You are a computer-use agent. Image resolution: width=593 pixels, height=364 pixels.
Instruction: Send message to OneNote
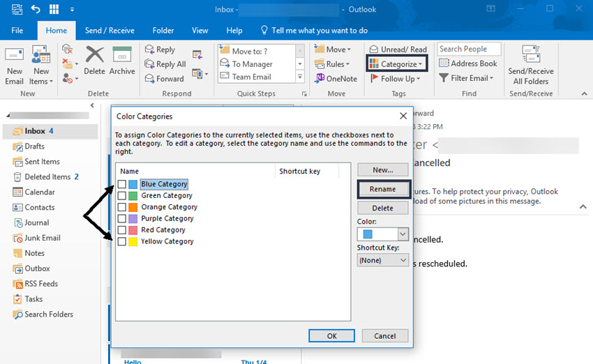[x=336, y=78]
